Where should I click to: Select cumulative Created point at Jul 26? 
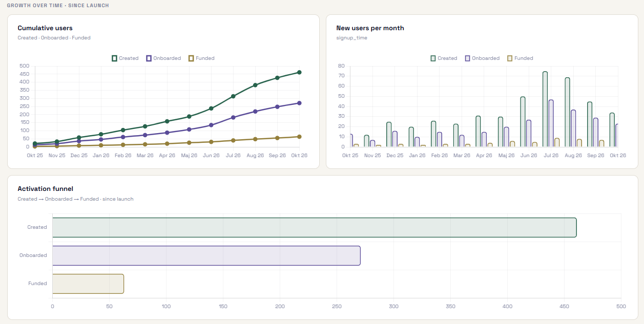[233, 96]
